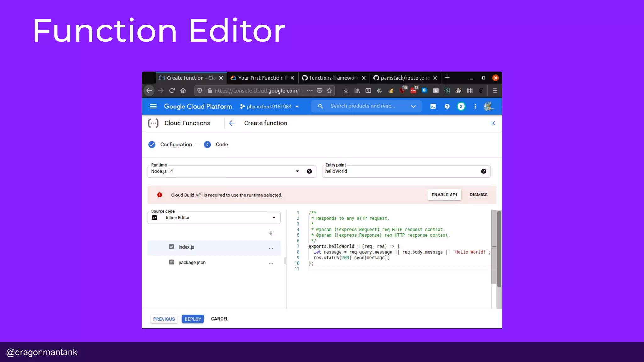
Task: Close the functions-framework tab
Action: pos(364,78)
